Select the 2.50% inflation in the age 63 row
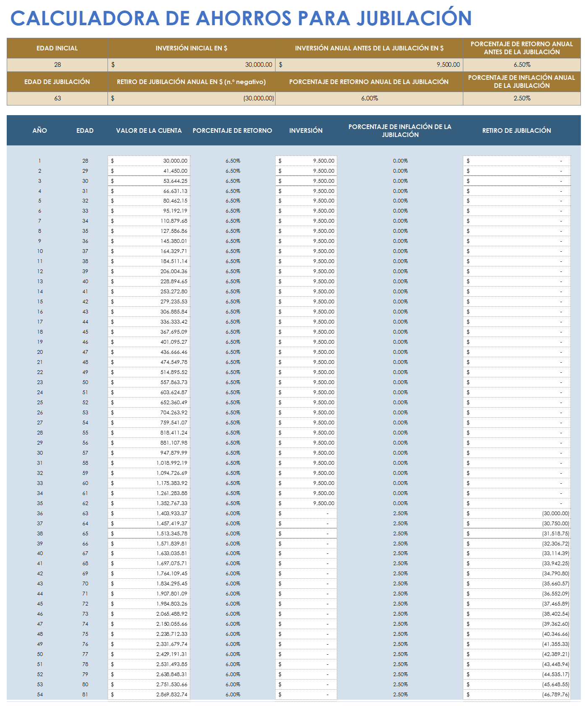Image resolution: width=588 pixels, height=706 pixels. [x=400, y=514]
